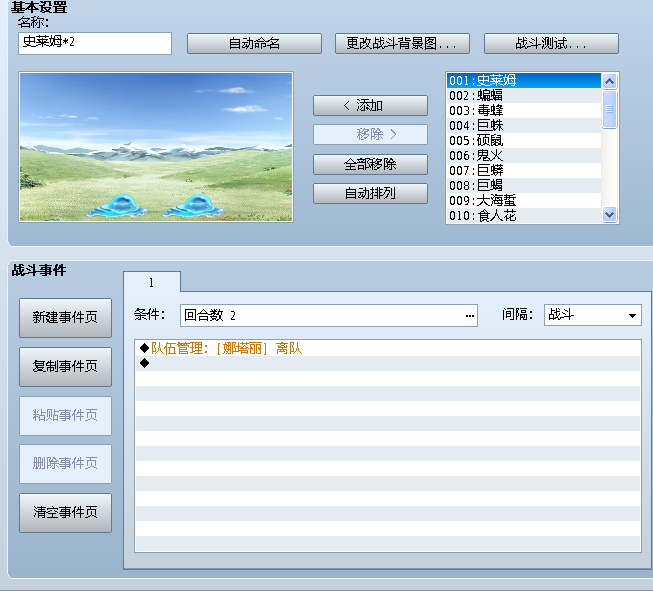This screenshot has width=653, height=591.
Task: Open condition editor via the ellipsis button
Action: pos(470,316)
